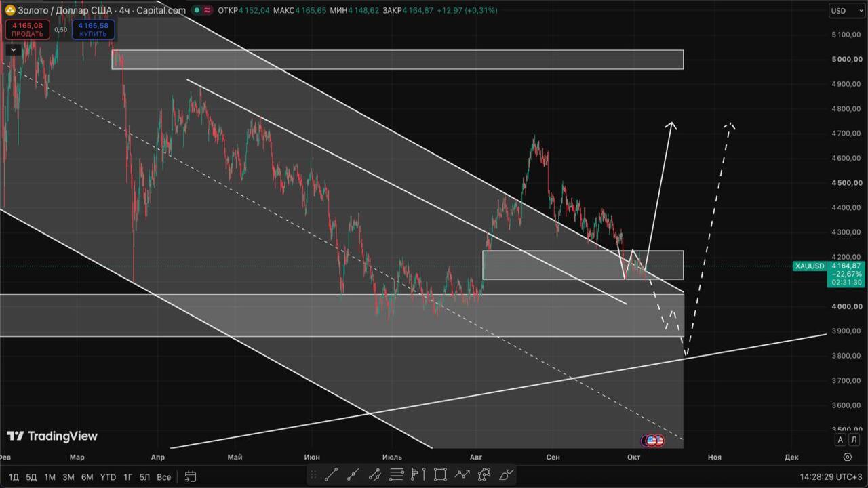The width and height of the screenshot is (868, 488).
Task: Open the USD currency dropdown
Action: pyautogui.click(x=846, y=11)
